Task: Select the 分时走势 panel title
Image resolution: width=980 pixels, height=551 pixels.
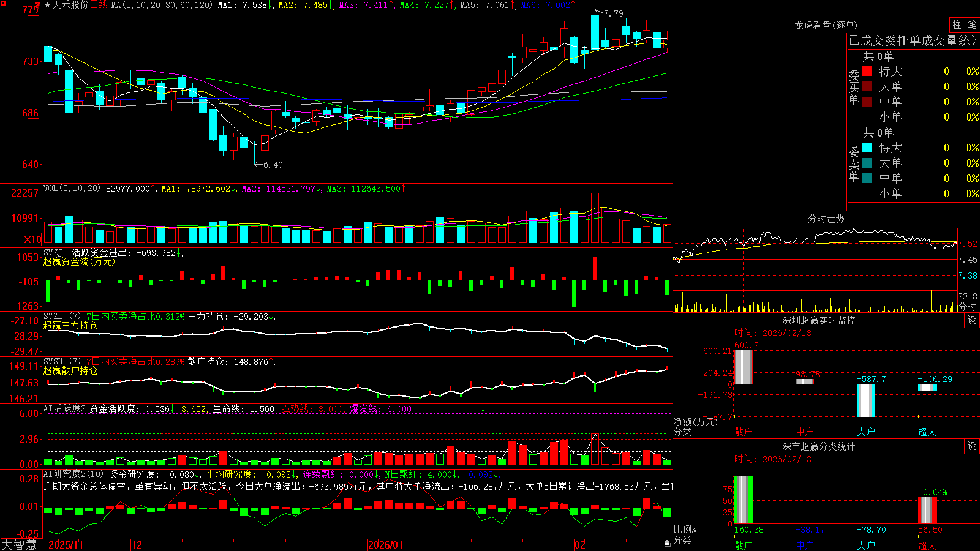Action: [x=826, y=219]
